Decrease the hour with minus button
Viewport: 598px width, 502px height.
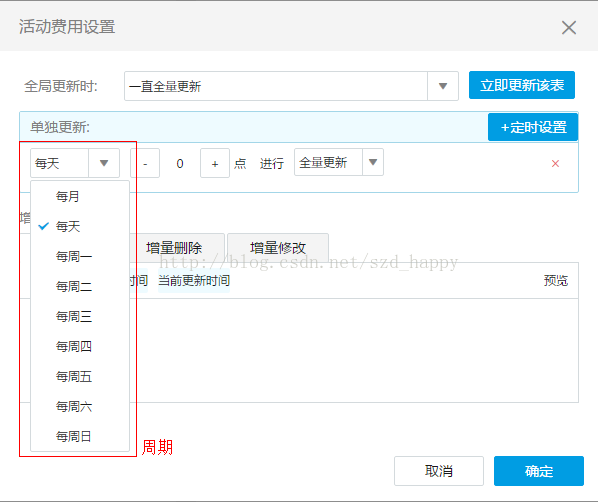point(145,163)
